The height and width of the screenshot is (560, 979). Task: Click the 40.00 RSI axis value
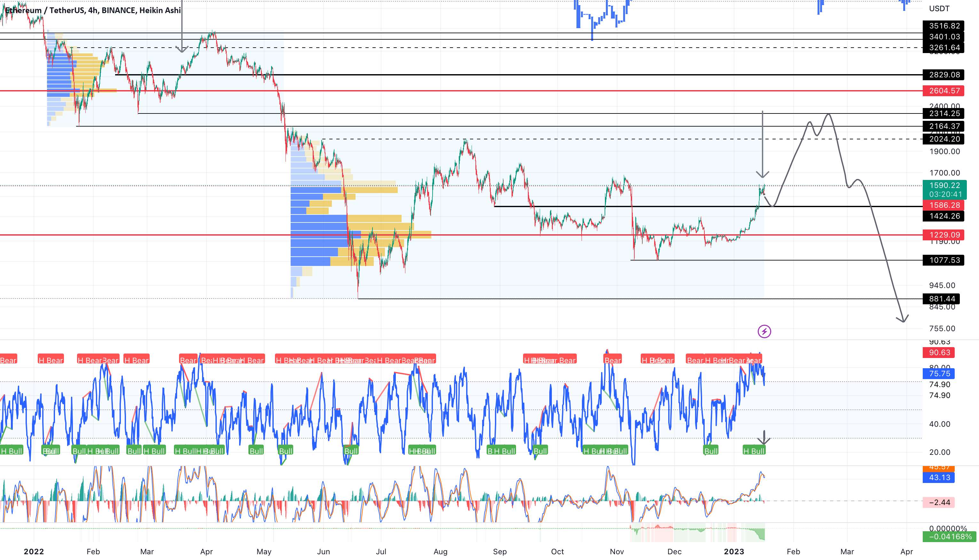(940, 424)
